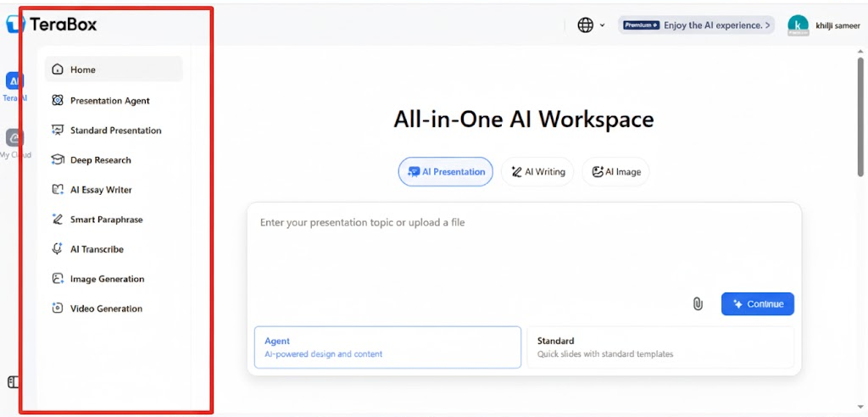
Task: Open AI Essay Writer menu item
Action: pos(114,189)
